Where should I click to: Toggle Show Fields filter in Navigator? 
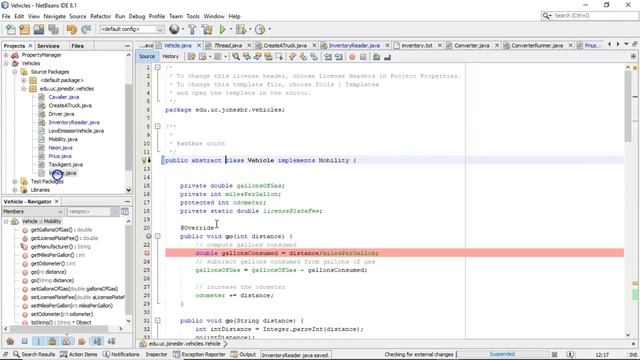coord(24,341)
